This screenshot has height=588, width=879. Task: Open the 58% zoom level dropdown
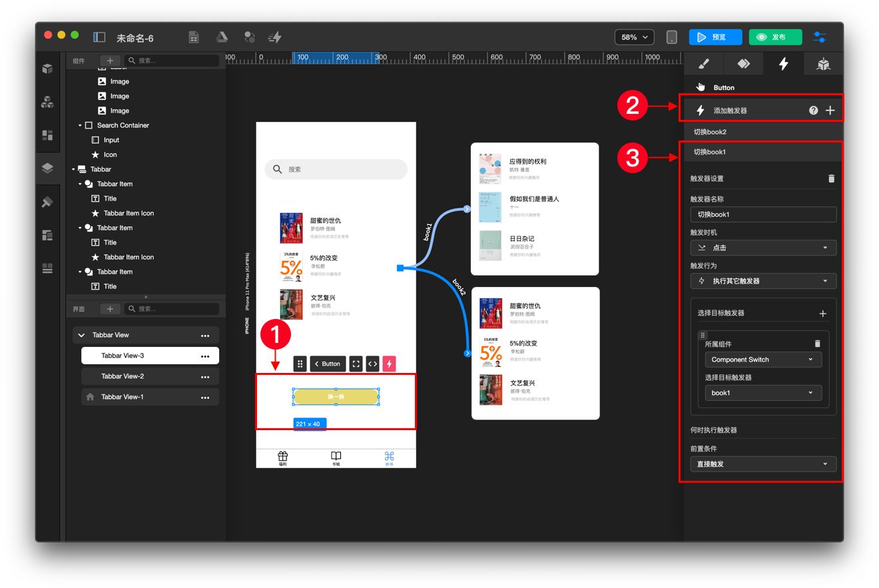634,37
